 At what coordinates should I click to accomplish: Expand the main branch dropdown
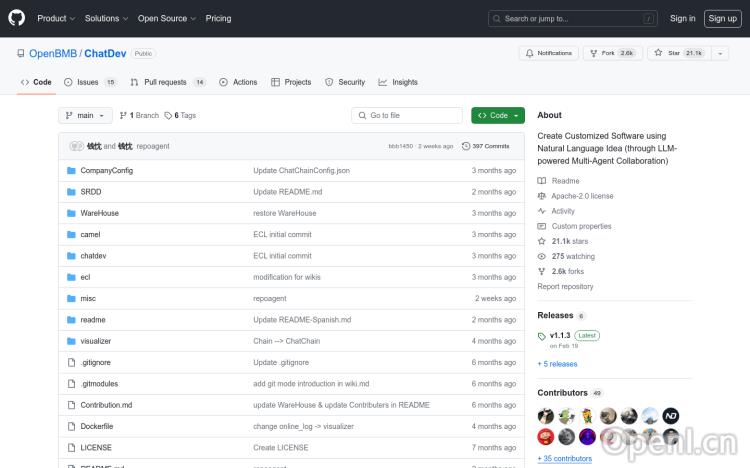pos(85,116)
